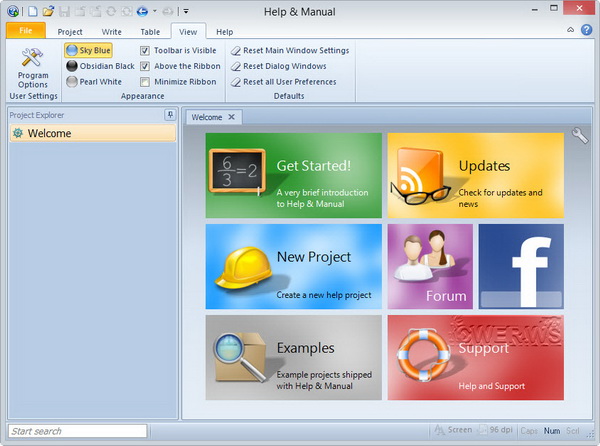
Task: Open the Forum tile
Action: [x=429, y=266]
